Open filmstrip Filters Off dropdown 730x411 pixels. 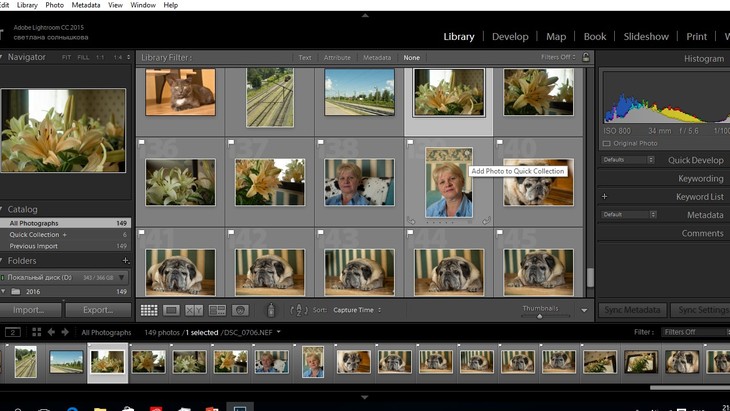[x=696, y=332]
